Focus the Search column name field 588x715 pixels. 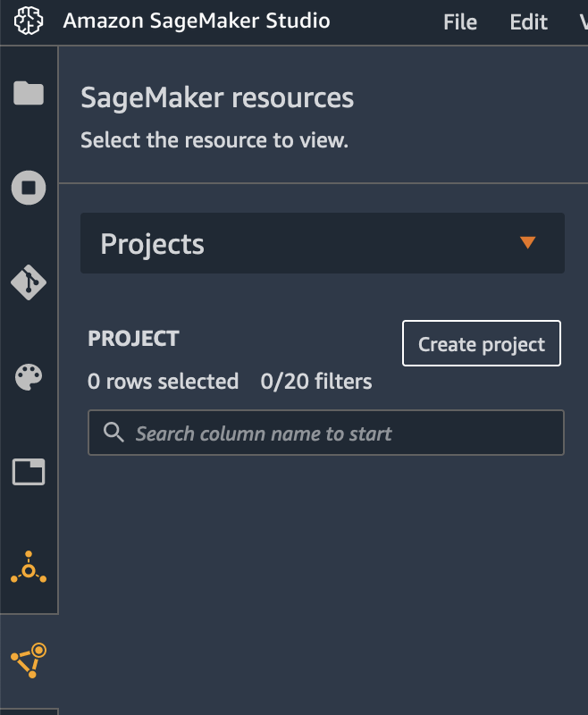(x=326, y=433)
